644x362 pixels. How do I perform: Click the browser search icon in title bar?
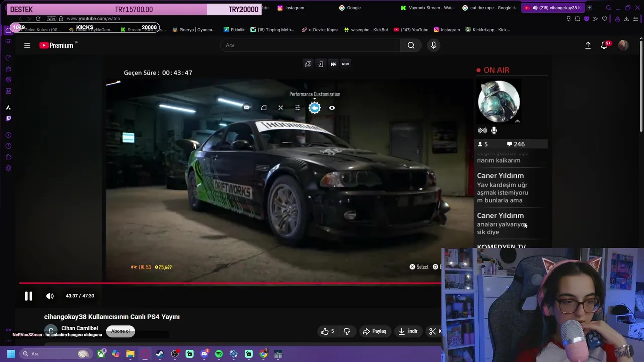click(x=608, y=8)
